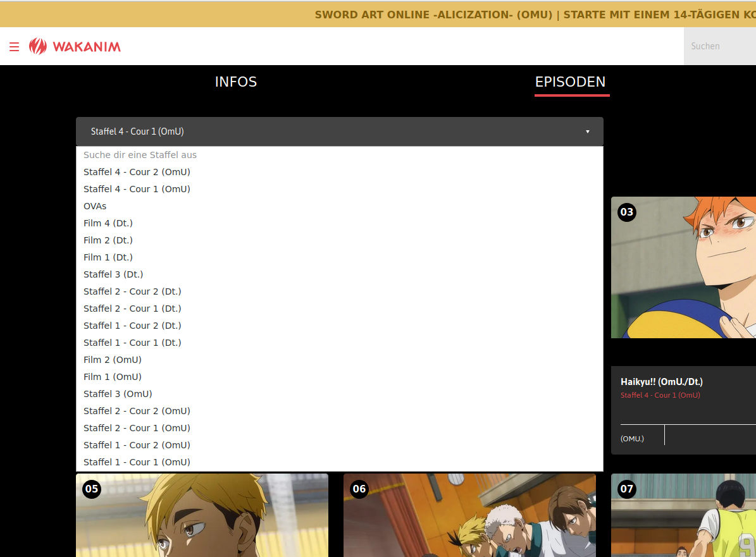Select Staffel 1 - Cour 1 (OmU)
This screenshot has width=756, height=557.
(x=137, y=462)
